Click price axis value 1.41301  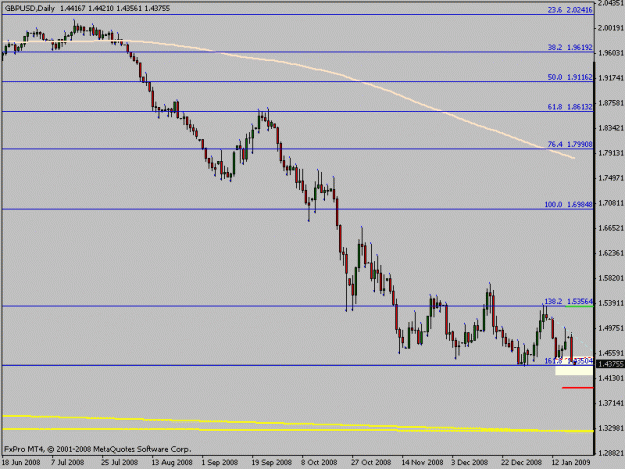(611, 378)
